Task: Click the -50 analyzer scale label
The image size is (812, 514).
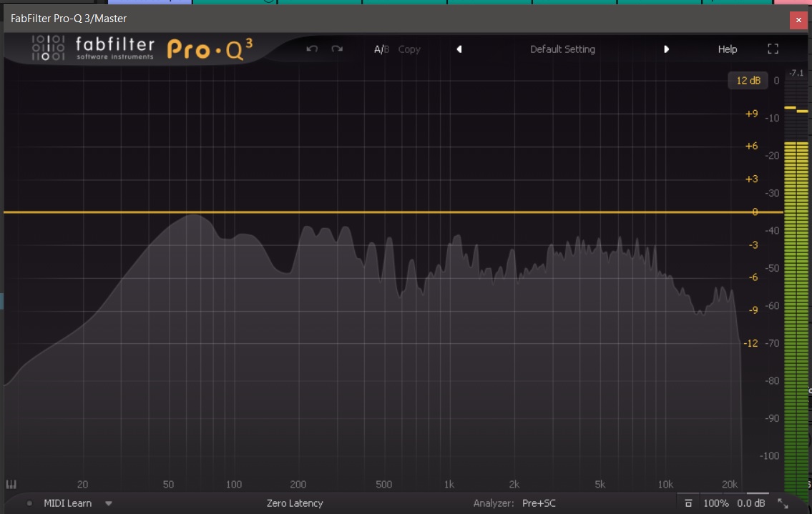Action: 772,268
